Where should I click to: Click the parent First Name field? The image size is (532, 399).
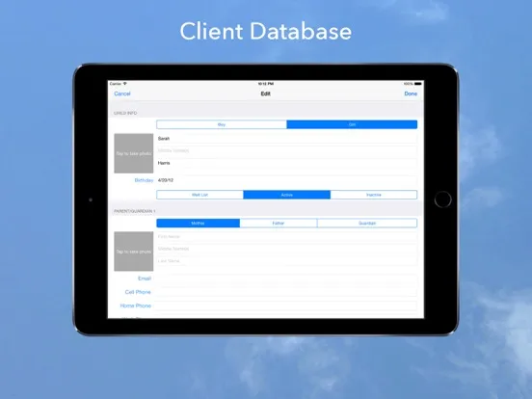click(286, 236)
